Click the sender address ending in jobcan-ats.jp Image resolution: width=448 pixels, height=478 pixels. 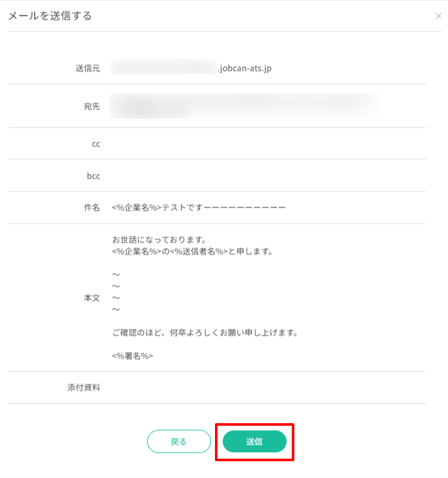191,68
